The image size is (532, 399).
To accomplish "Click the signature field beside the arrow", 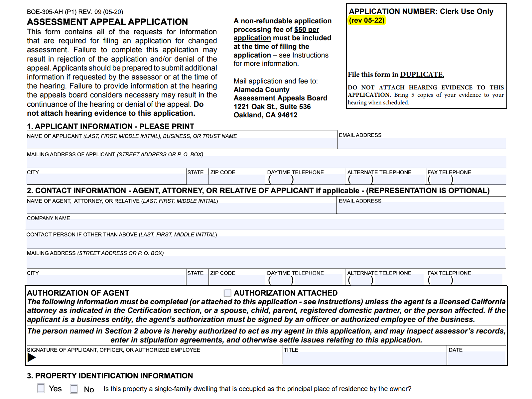I will (159, 358).
